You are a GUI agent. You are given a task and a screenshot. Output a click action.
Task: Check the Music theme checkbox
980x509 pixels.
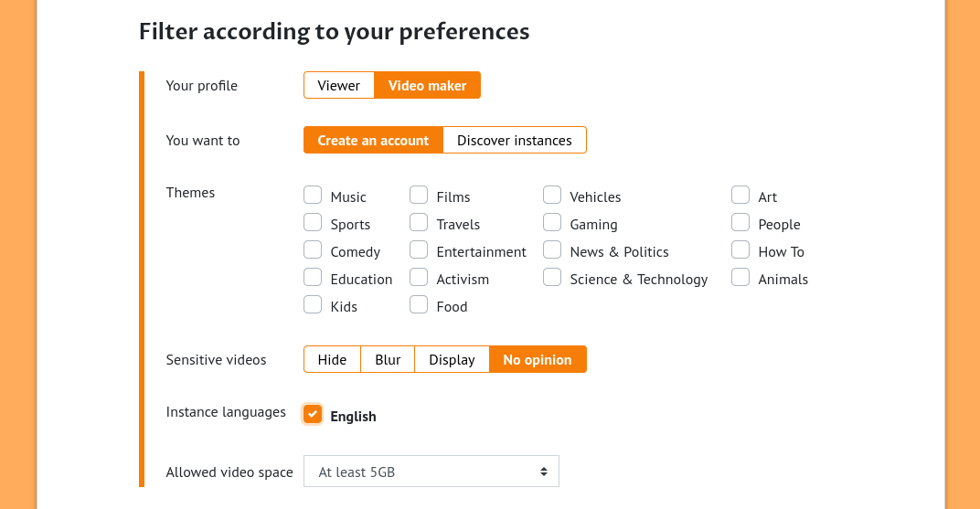tap(313, 195)
